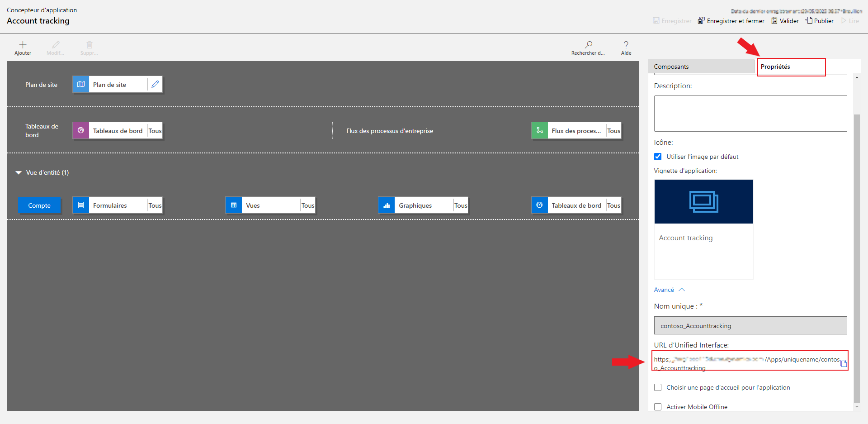
Task: Collapse the Vue d'entité section
Action: (x=19, y=172)
